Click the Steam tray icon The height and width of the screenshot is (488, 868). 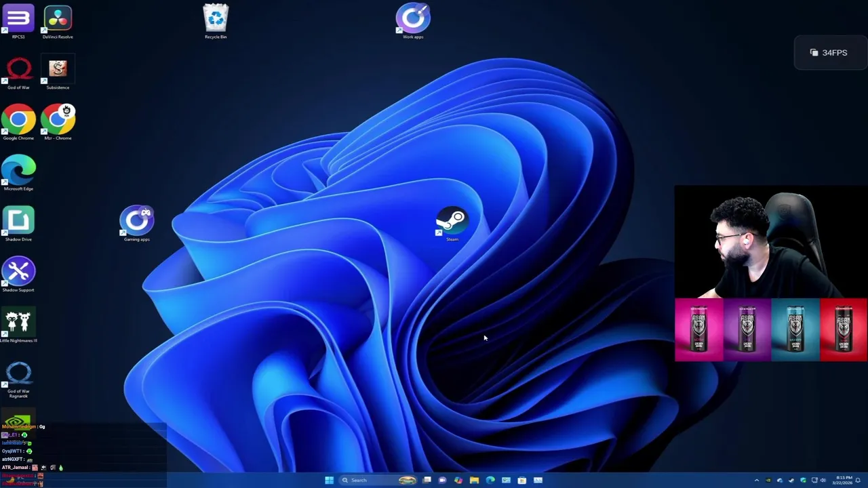pyautogui.click(x=791, y=481)
